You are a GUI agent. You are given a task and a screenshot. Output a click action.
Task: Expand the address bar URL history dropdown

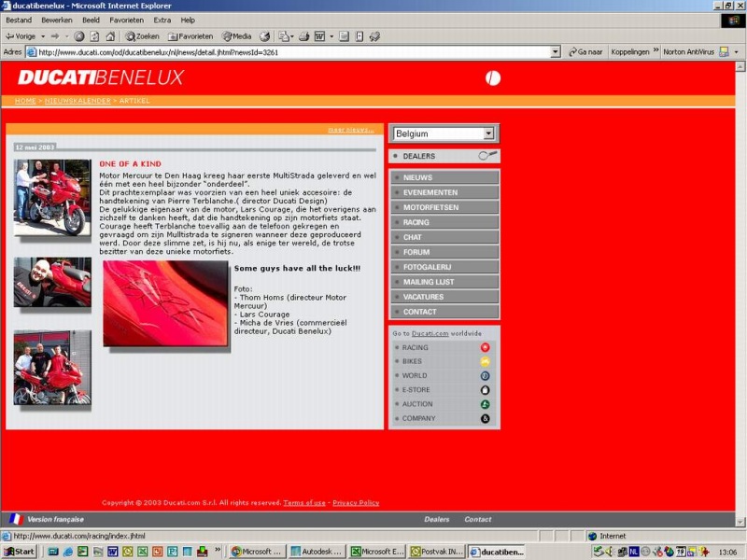pos(556,52)
